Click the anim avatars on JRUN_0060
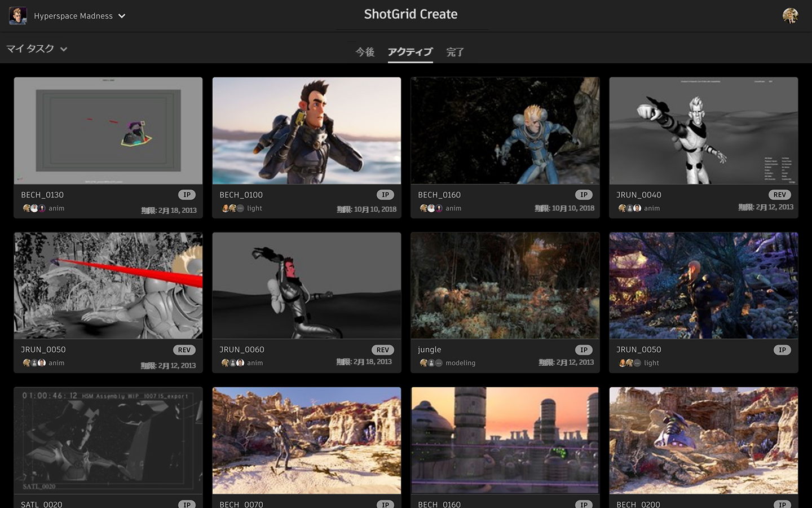Screen dimensions: 812x508 pos(233,363)
